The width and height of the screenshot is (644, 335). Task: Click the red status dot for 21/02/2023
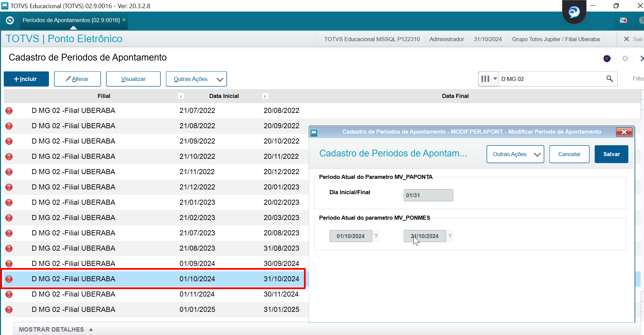(9, 218)
